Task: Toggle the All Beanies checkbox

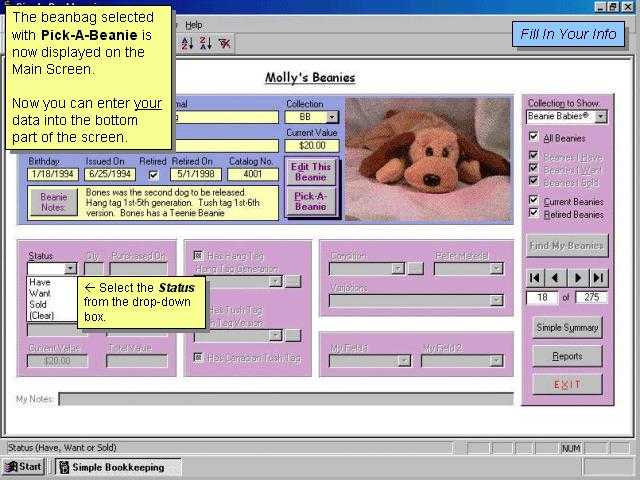Action: 533,138
